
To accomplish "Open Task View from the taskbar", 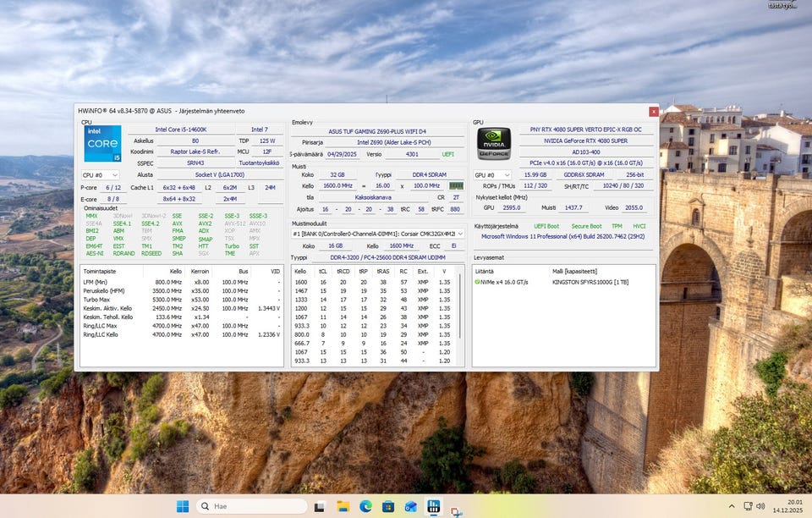I will pyautogui.click(x=320, y=506).
